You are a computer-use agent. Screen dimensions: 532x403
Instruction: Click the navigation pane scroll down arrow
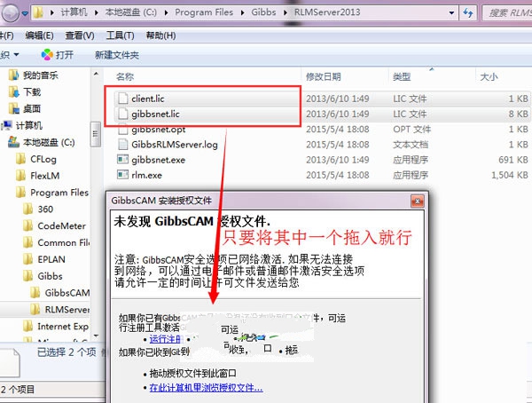pos(96,336)
